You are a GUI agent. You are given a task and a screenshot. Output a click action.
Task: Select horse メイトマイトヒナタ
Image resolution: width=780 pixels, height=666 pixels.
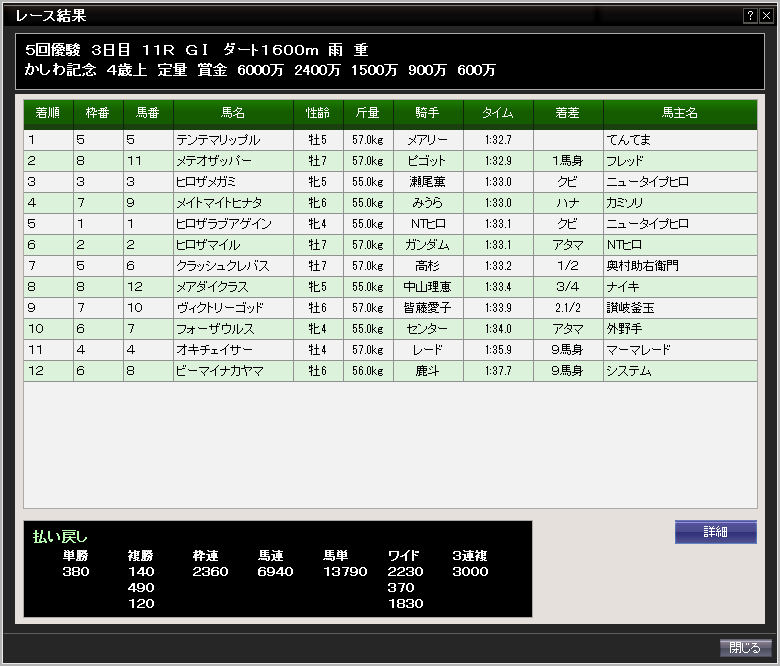pyautogui.click(x=219, y=203)
